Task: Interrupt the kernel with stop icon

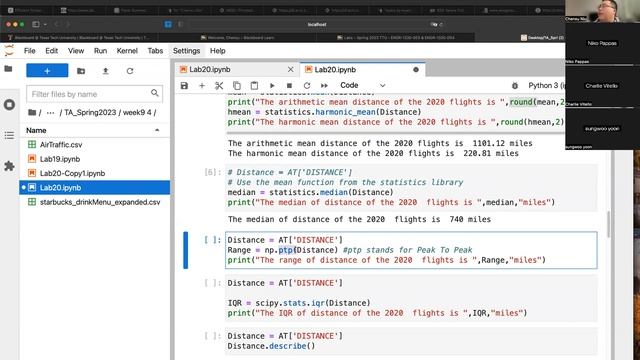Action: point(289,86)
